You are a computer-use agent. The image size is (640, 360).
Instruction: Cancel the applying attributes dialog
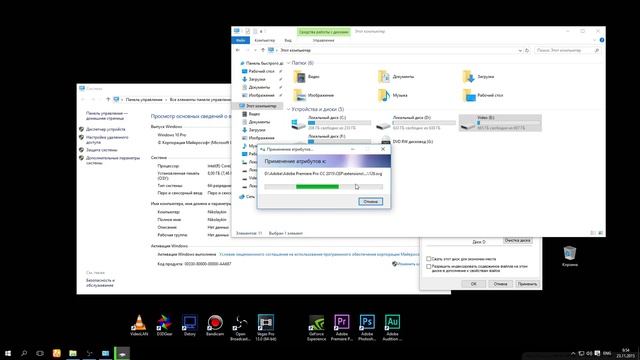tap(371, 202)
